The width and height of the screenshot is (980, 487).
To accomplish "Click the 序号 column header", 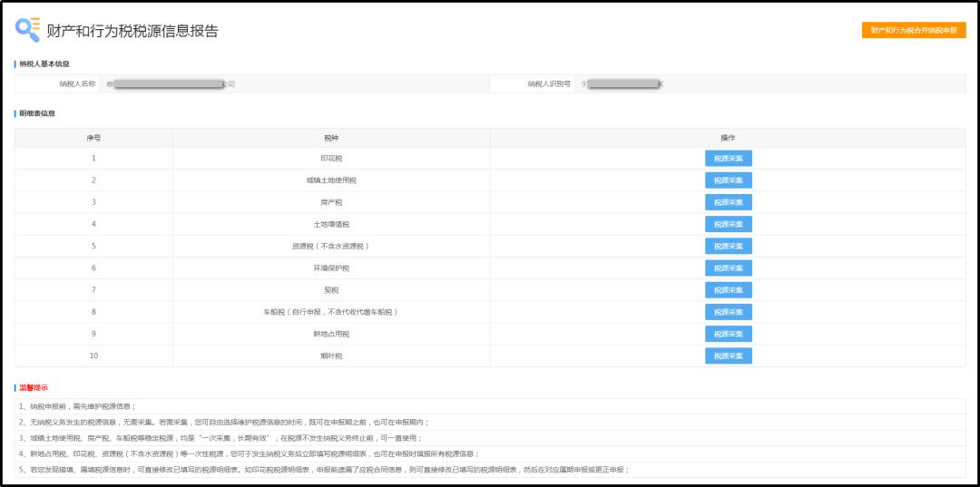I will click(93, 138).
